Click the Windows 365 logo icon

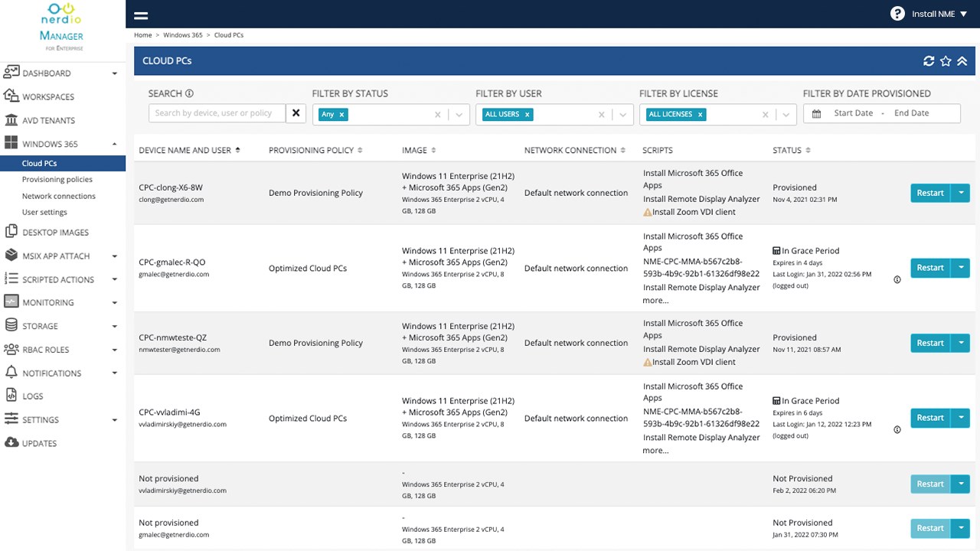[11, 143]
